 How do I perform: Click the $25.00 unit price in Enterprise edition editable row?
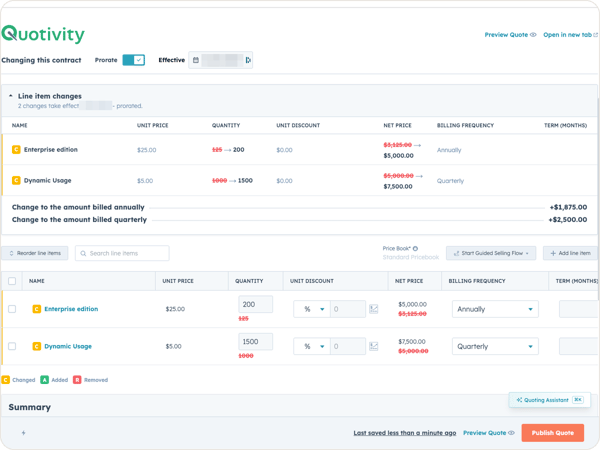[175, 309]
